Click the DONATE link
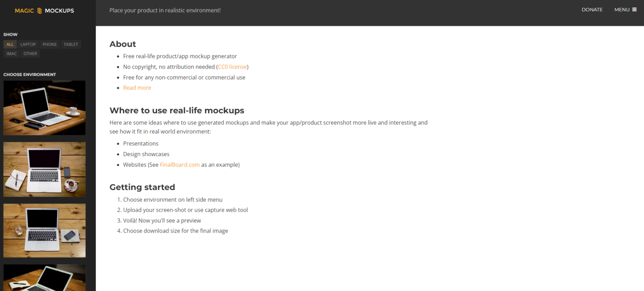 click(x=592, y=10)
